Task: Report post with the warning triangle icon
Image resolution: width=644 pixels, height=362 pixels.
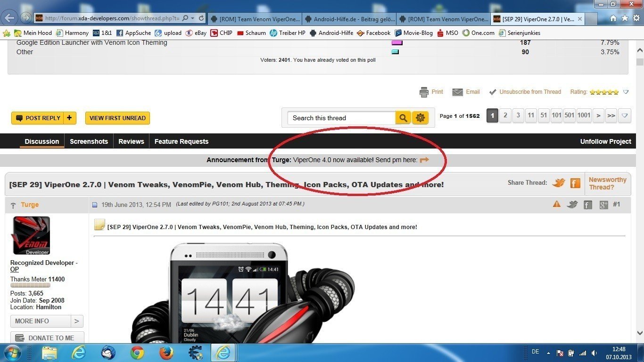Action: point(557,204)
